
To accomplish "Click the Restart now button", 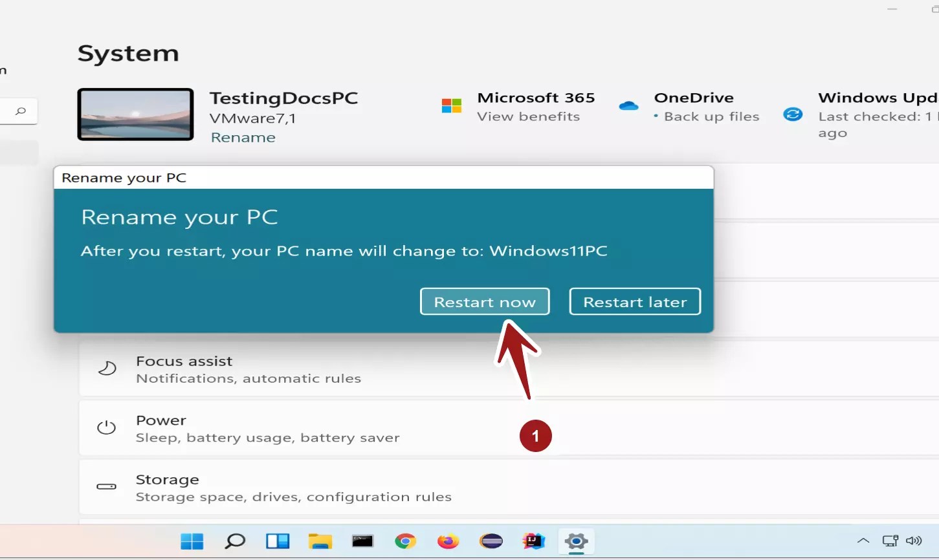I will coord(485,301).
